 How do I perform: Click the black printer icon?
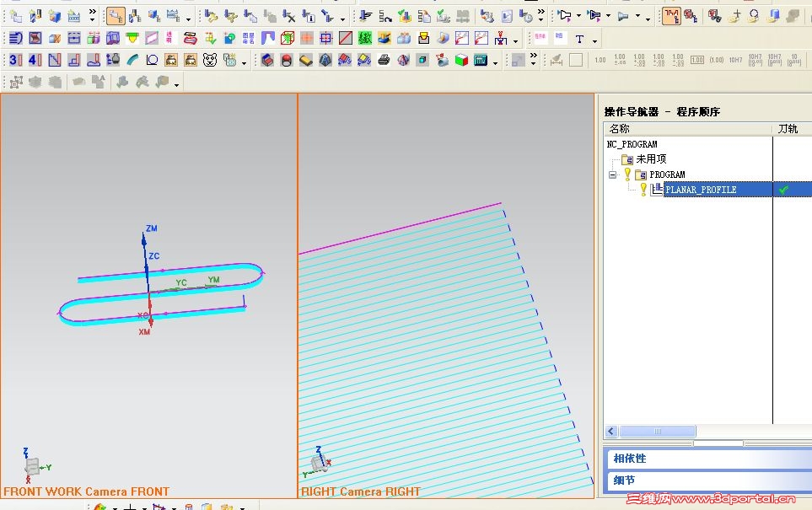point(384,60)
